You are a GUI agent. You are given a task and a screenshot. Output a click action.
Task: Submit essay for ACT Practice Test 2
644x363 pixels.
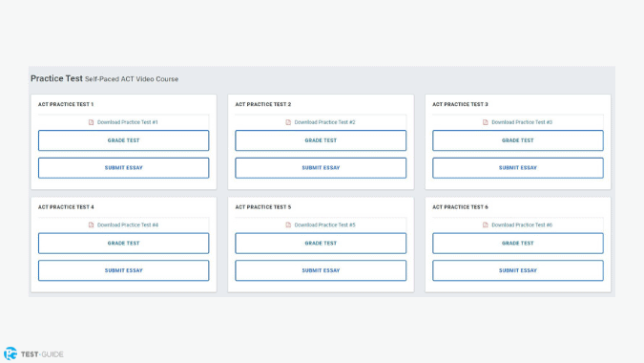(x=321, y=168)
